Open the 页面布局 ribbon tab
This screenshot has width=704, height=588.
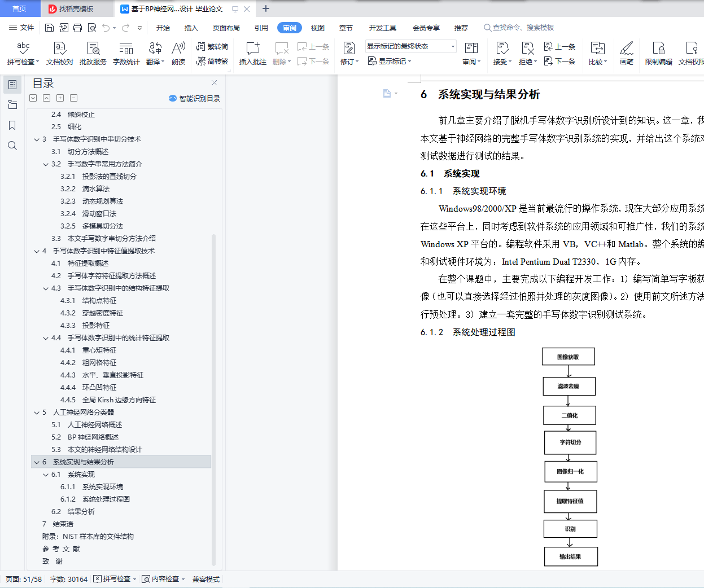coord(226,28)
